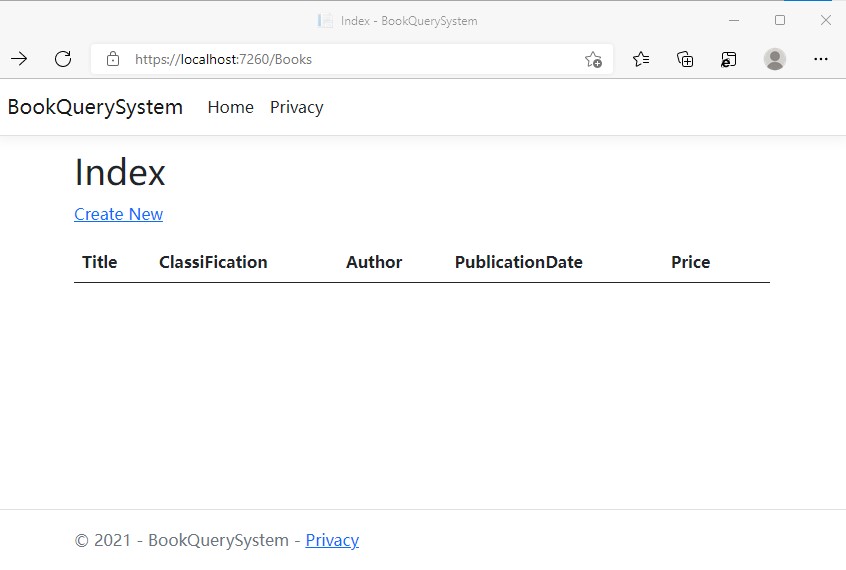Click the page icon in the title bar
846x570 pixels.
pyautogui.click(x=325, y=21)
